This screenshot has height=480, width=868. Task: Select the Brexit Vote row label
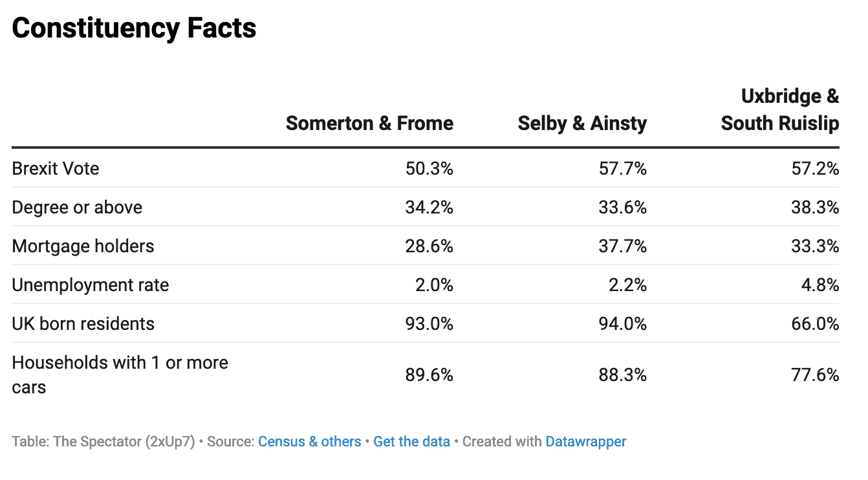coord(56,169)
